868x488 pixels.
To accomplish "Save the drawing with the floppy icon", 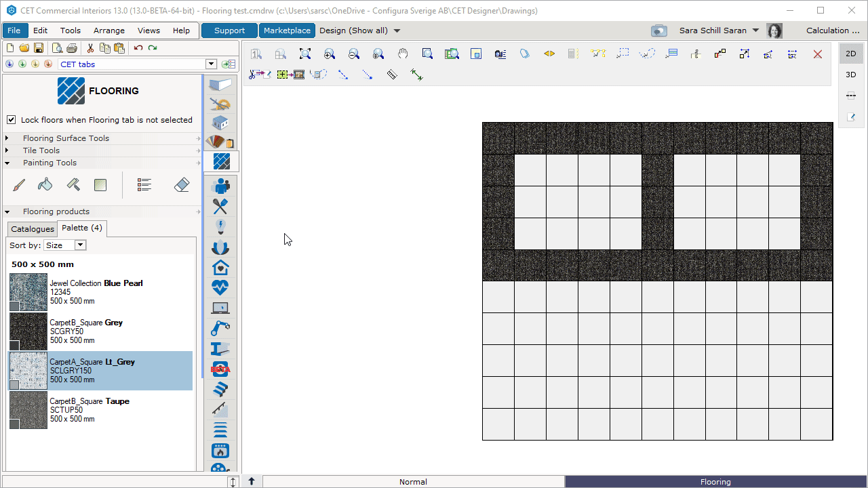I will click(39, 48).
